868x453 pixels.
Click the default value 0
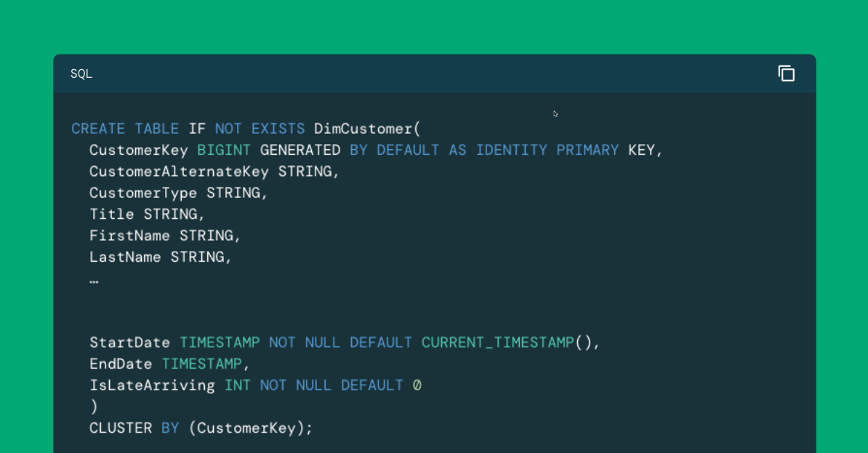[417, 385]
